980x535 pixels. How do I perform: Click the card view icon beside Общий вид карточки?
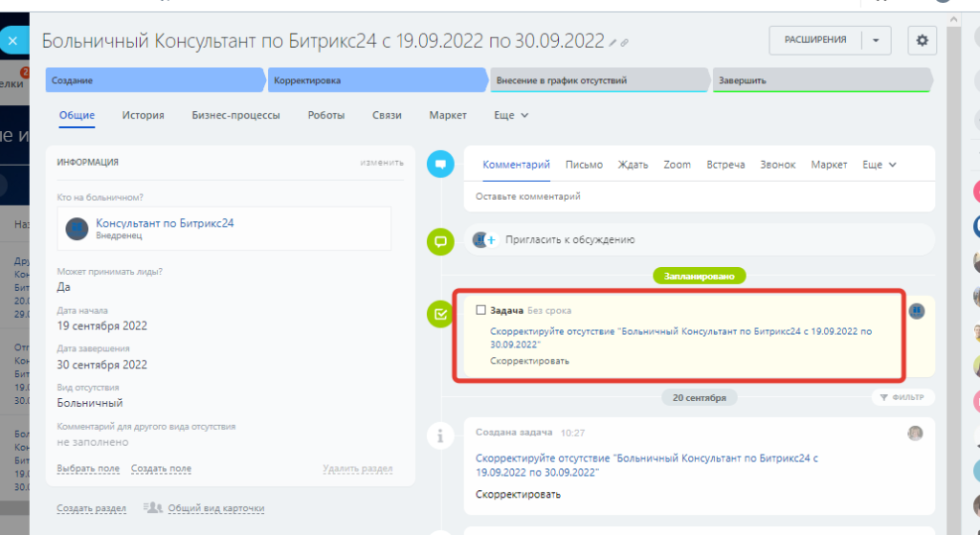(x=152, y=507)
